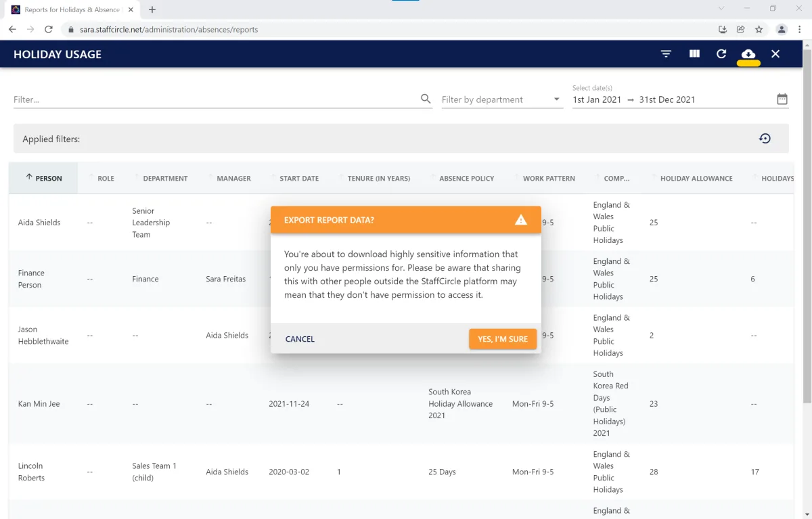Sort by Start Date column header
812x519 pixels.
coord(299,179)
